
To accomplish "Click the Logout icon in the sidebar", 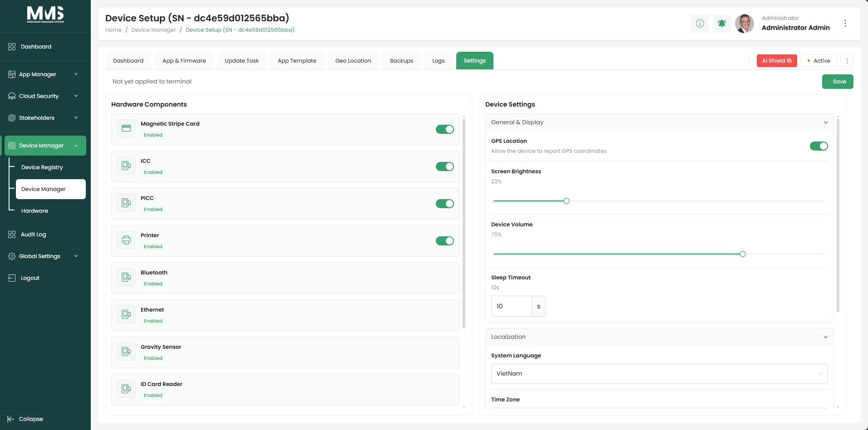I will click(x=12, y=278).
